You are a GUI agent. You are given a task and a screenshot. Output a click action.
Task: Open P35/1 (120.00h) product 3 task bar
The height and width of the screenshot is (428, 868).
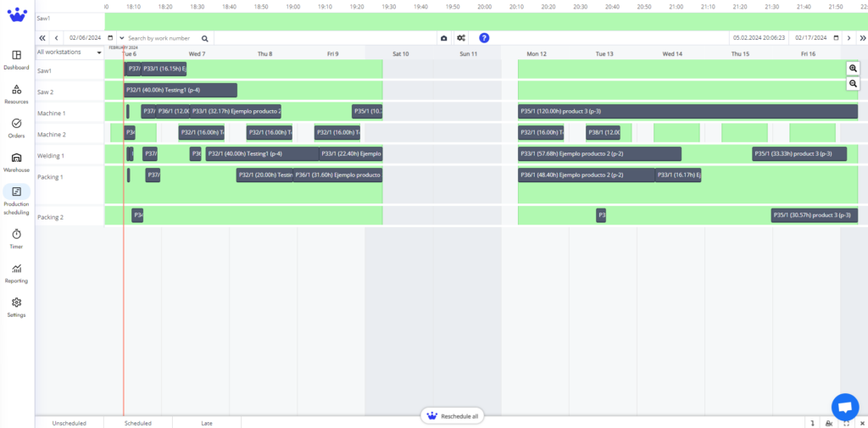tap(688, 111)
